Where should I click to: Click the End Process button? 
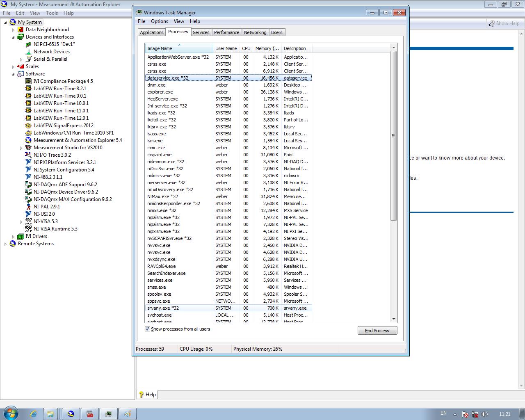pyautogui.click(x=377, y=331)
